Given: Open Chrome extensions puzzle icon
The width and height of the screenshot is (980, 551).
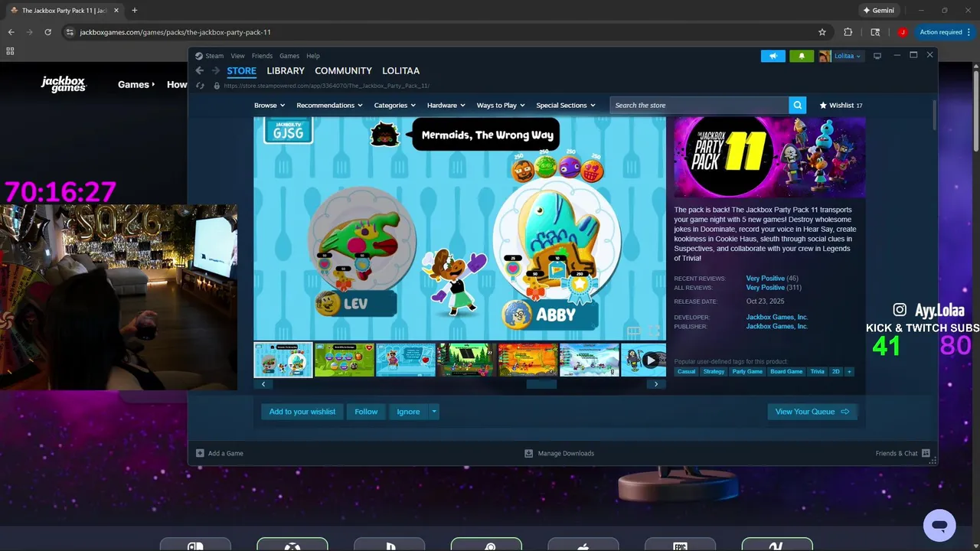Looking at the screenshot, I should (x=848, y=32).
